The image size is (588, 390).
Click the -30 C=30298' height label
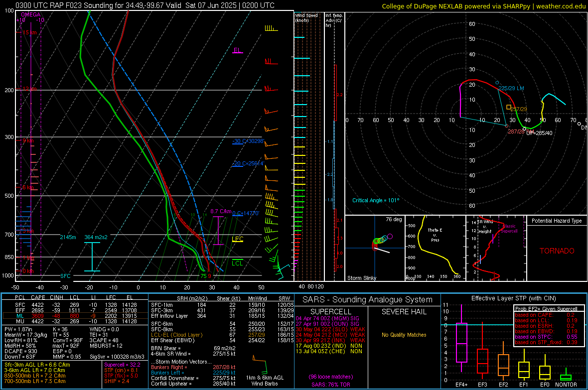[x=248, y=141]
